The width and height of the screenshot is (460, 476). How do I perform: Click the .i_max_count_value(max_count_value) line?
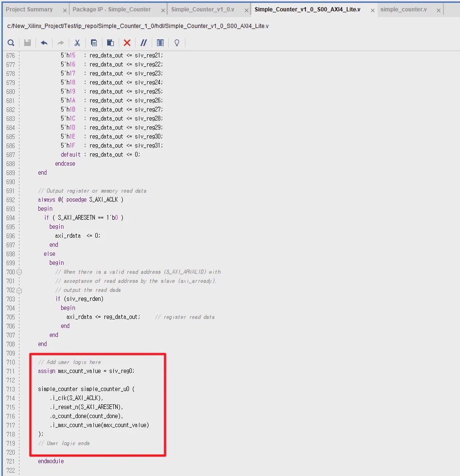99,425
